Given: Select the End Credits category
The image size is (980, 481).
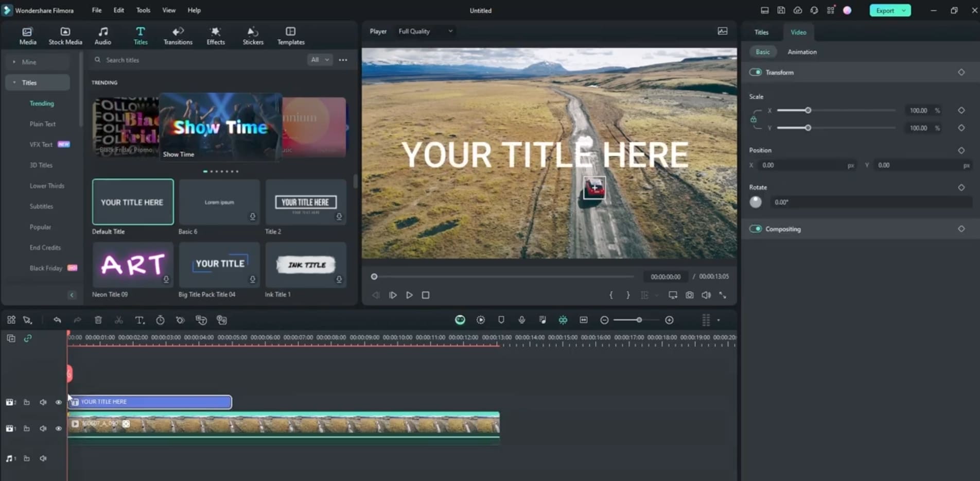Looking at the screenshot, I should point(45,248).
